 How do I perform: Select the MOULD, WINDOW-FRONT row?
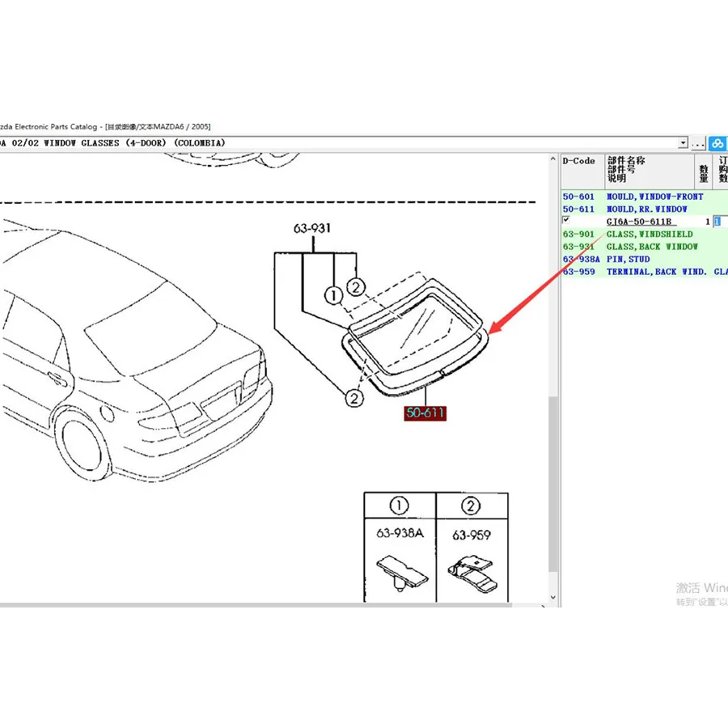pos(645,197)
